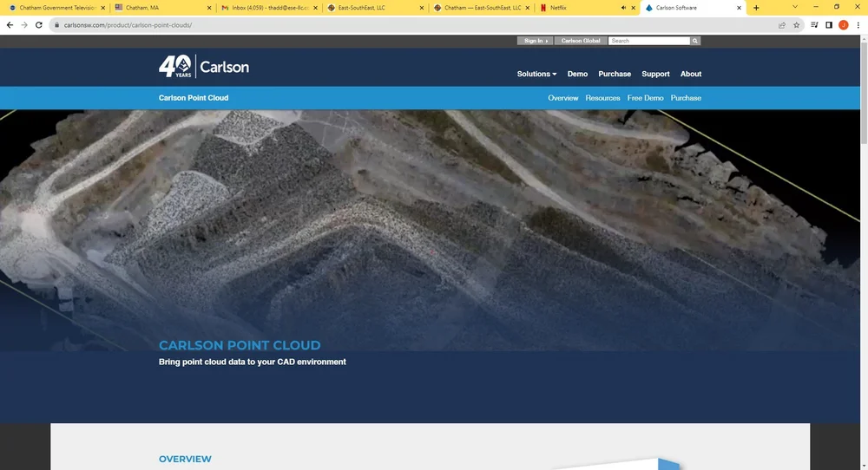Open the Free Demo link
The image size is (868, 470).
pos(646,98)
